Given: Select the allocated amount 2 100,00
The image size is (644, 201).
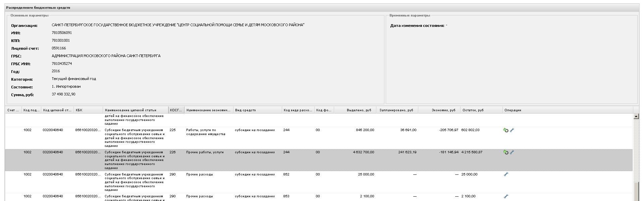Looking at the screenshot, I should [x=367, y=196].
